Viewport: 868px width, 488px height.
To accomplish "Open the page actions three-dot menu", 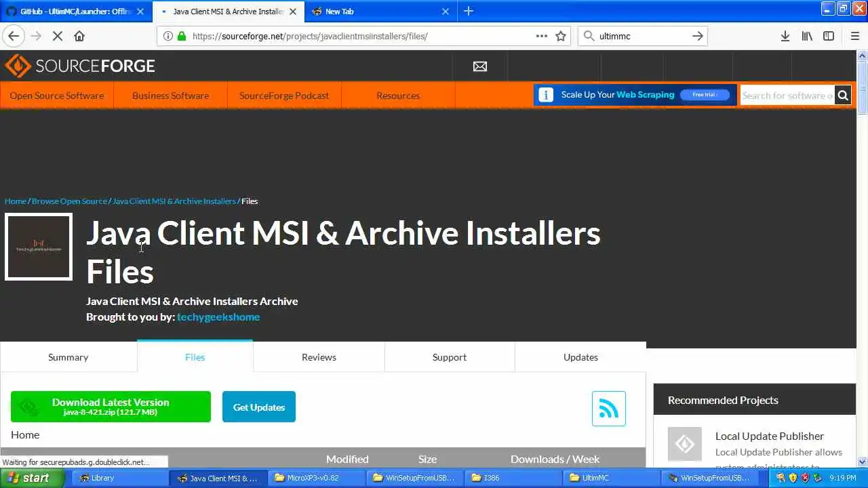I will point(542,36).
